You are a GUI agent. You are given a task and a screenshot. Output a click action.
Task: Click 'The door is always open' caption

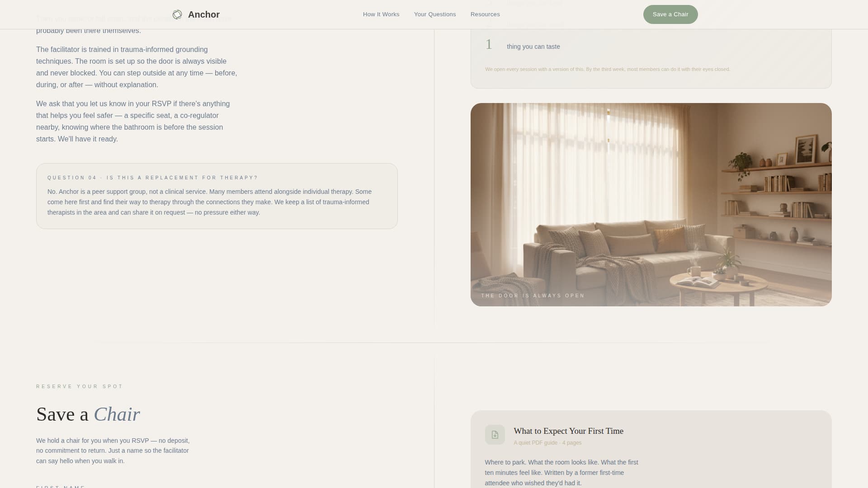(533, 296)
